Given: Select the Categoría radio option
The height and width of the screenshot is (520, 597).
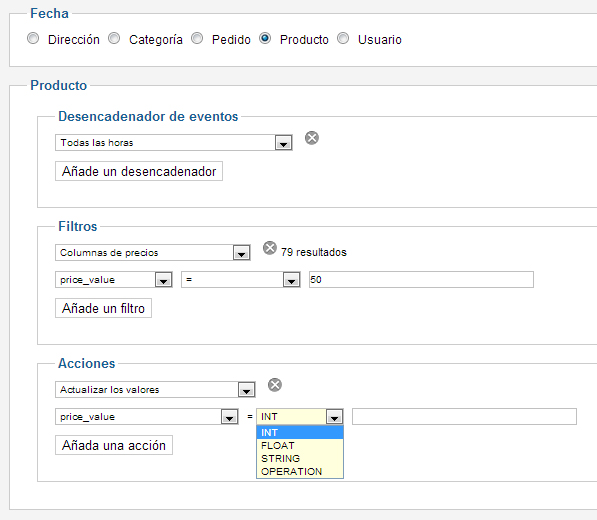Looking at the screenshot, I should coord(114,38).
